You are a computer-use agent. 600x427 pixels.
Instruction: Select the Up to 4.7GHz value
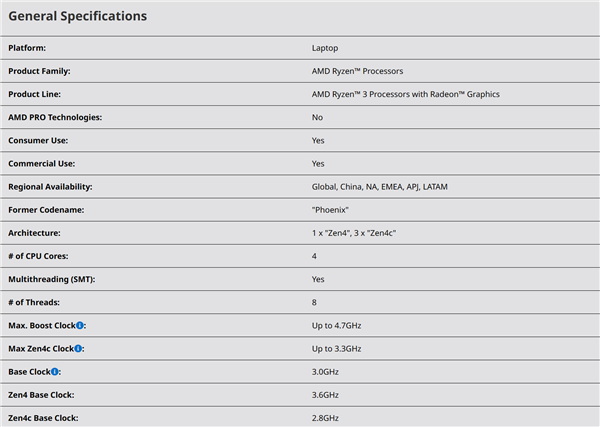[336, 326]
